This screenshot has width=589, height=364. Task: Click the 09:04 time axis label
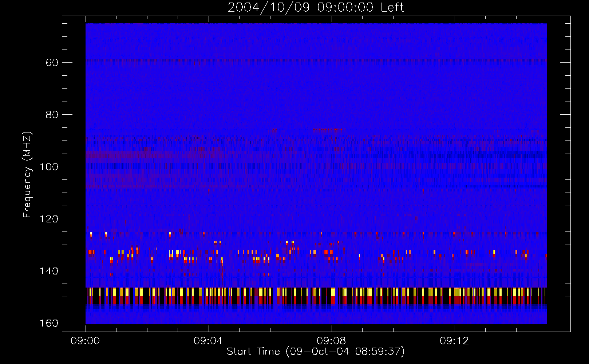[x=208, y=341]
